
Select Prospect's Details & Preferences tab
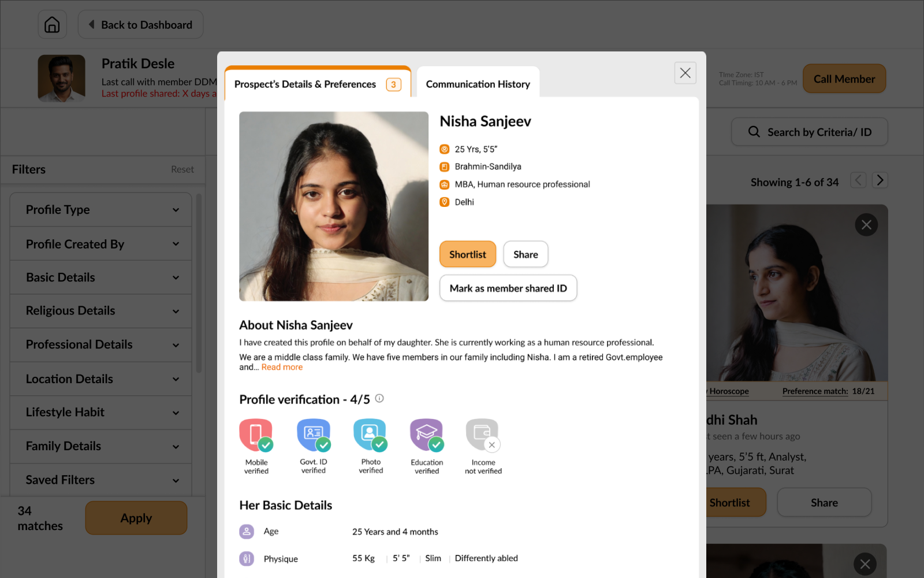(x=318, y=84)
